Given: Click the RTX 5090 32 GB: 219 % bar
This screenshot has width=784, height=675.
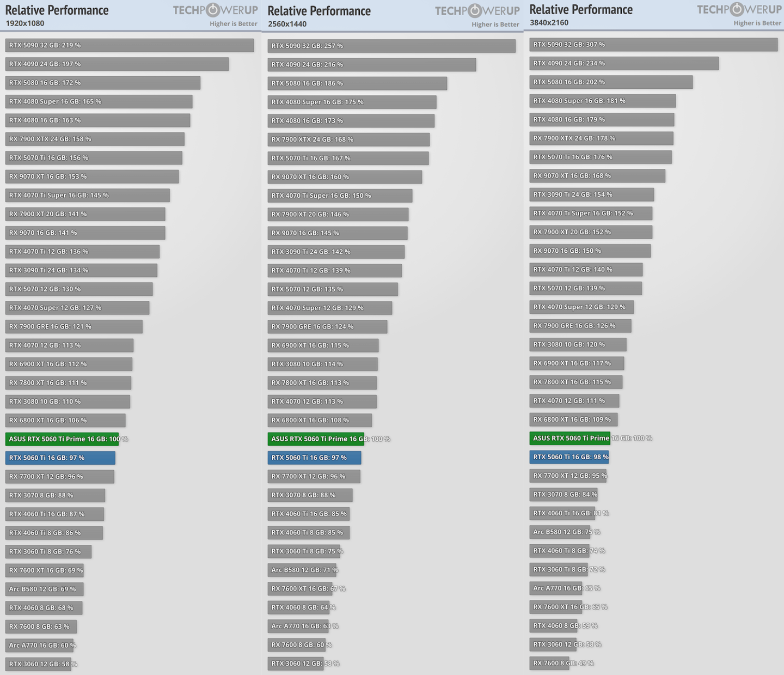Looking at the screenshot, I should [130, 45].
